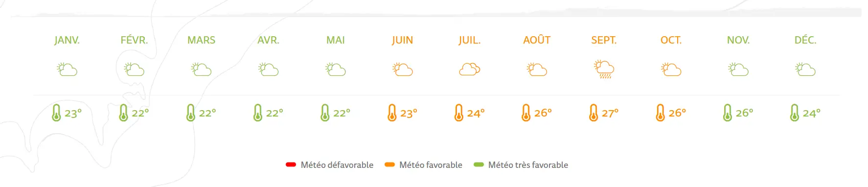The width and height of the screenshot is (868, 187).
Task: Select the MARS month label
Action: pos(201,40)
